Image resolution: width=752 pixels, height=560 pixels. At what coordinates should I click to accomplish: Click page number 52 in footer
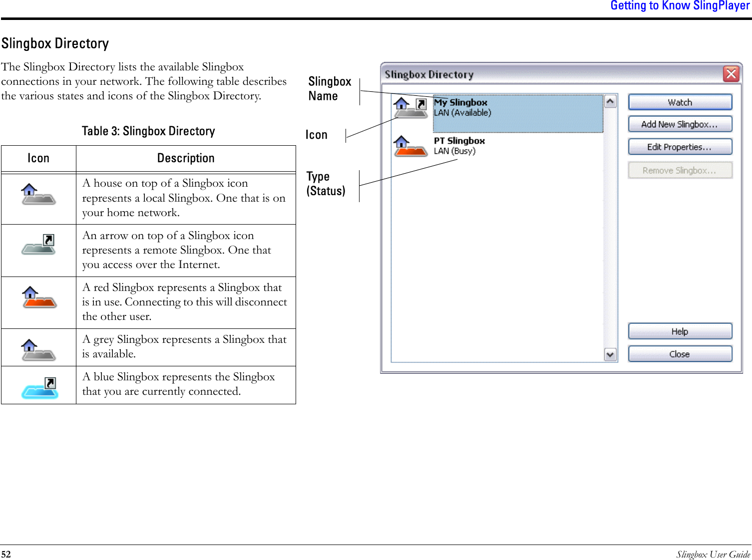pos(6,554)
